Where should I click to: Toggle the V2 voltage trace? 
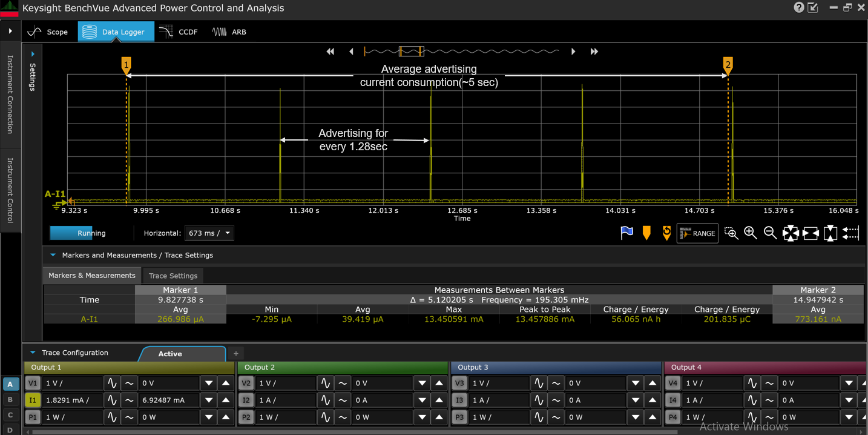tap(246, 383)
